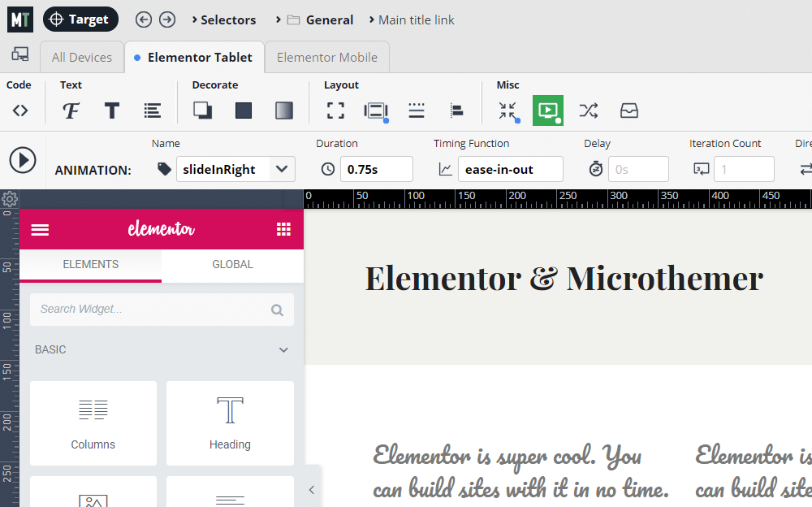The height and width of the screenshot is (507, 812).
Task: Activate the Target selector button
Action: click(80, 19)
